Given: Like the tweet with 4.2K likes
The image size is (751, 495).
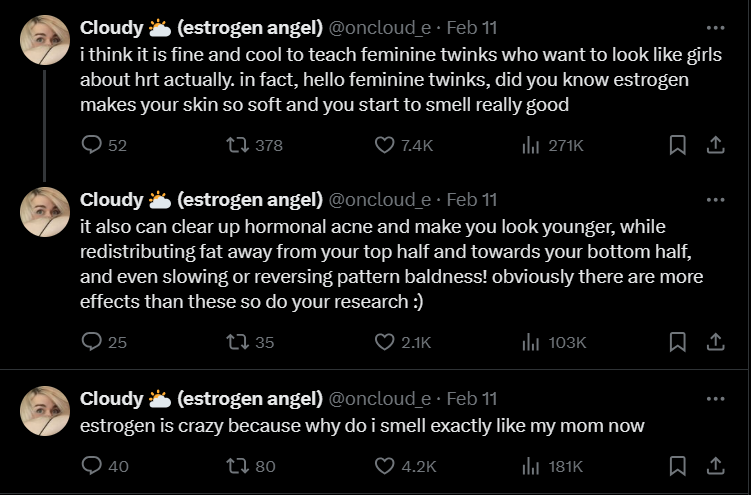Looking at the screenshot, I should pyautogui.click(x=385, y=465).
